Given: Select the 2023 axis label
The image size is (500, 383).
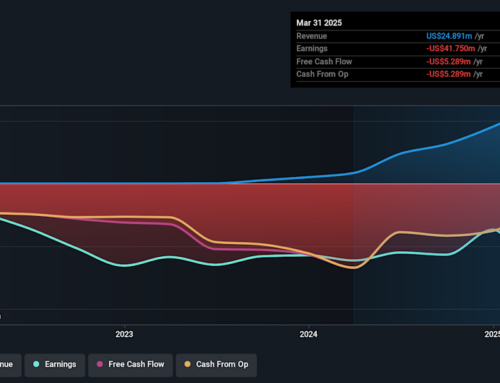Looking at the screenshot, I should point(124,334).
